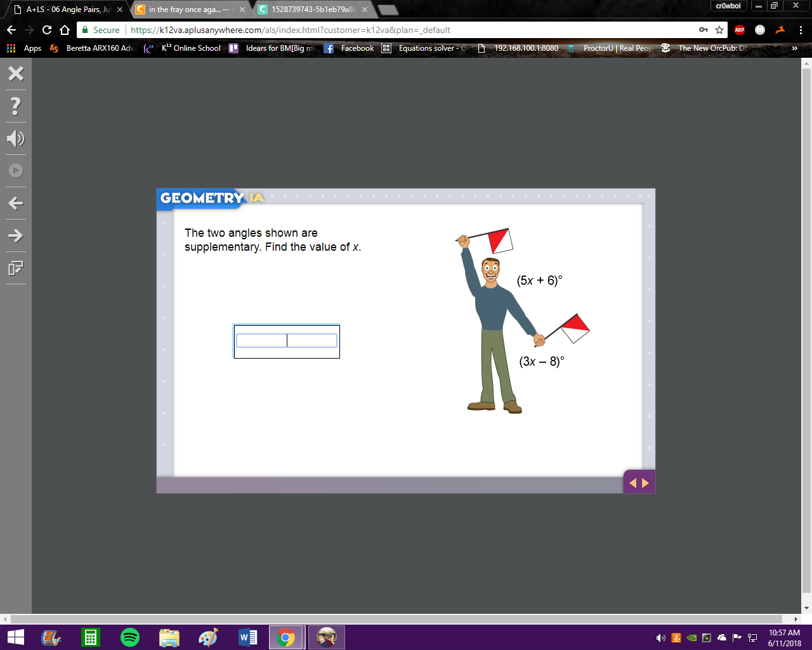
Task: Click the lesson play button
Action: (x=16, y=171)
